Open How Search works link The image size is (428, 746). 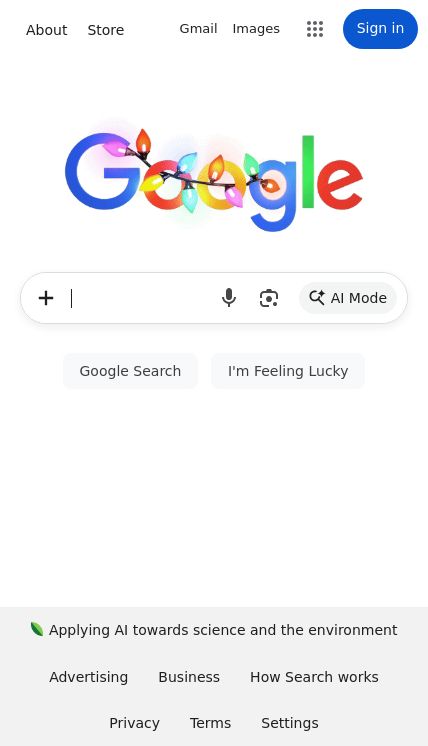point(314,677)
